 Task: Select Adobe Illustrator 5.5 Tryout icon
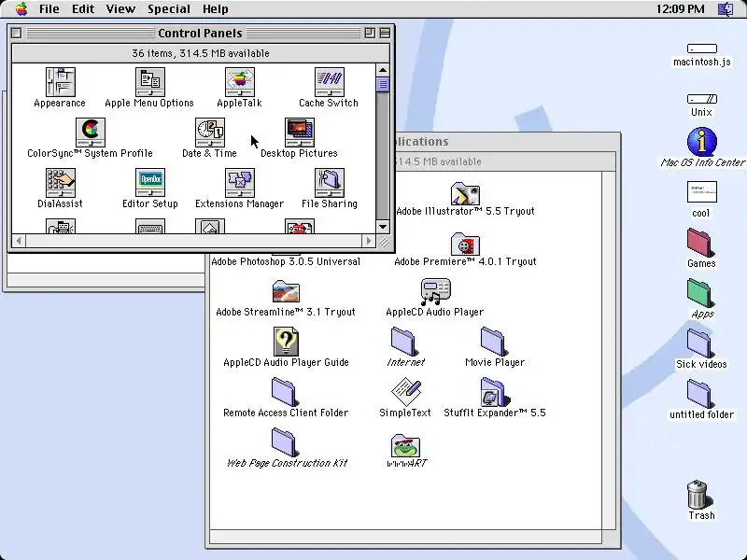point(465,193)
